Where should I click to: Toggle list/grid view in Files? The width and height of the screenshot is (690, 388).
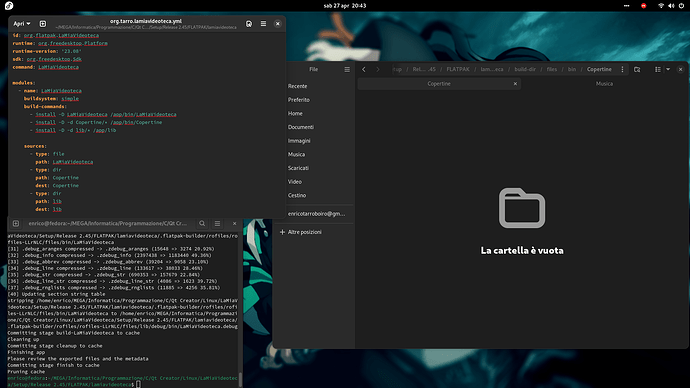(x=658, y=70)
